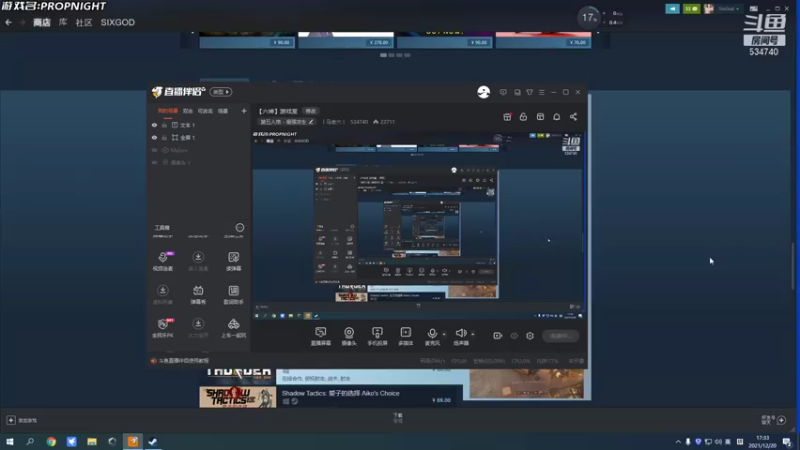The height and width of the screenshot is (450, 800).
Task: Select the first carousel page dot
Action: tap(383, 55)
